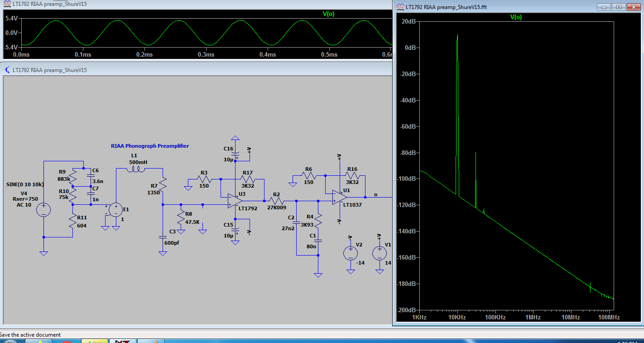This screenshot has height=343, width=644.
Task: Click the '80n' capacitor value
Action: (x=311, y=247)
